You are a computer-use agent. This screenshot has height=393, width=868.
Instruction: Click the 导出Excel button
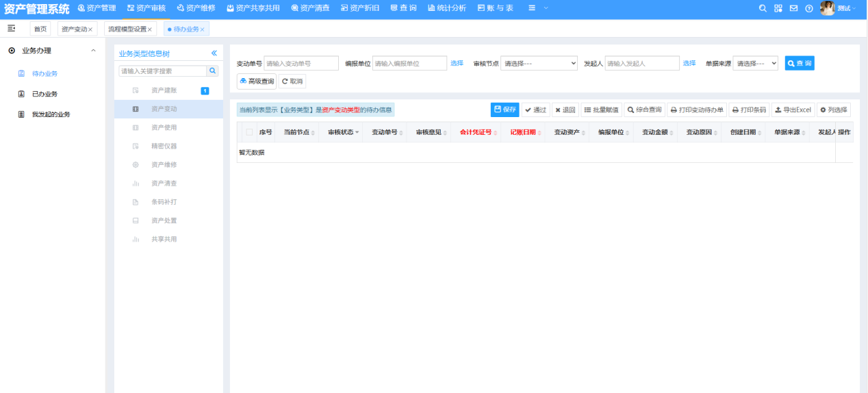pyautogui.click(x=793, y=110)
